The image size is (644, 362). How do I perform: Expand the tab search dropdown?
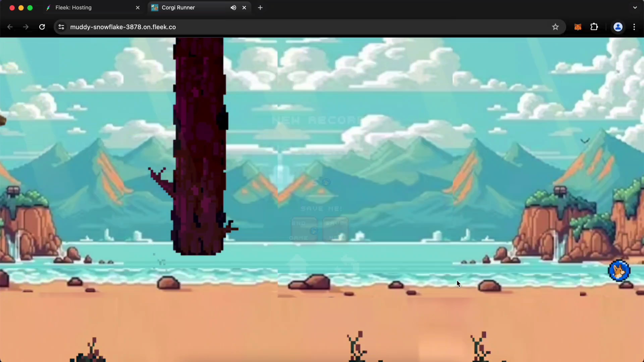click(x=635, y=7)
